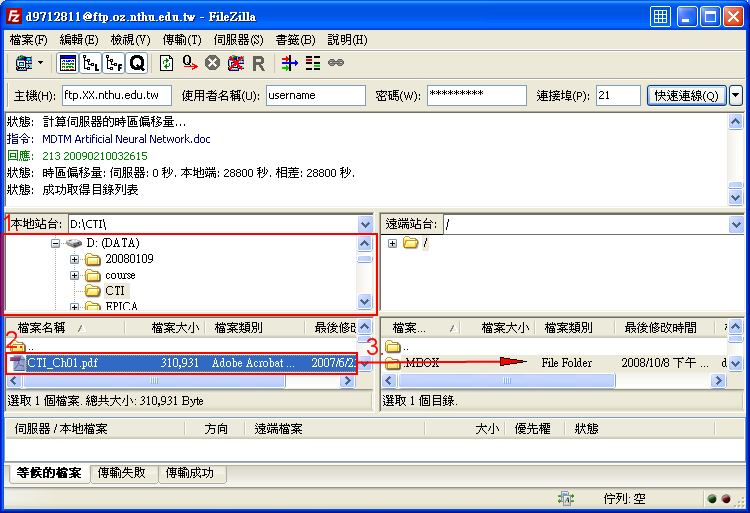
Task: Open the directory comparison icon
Action: [x=313, y=63]
